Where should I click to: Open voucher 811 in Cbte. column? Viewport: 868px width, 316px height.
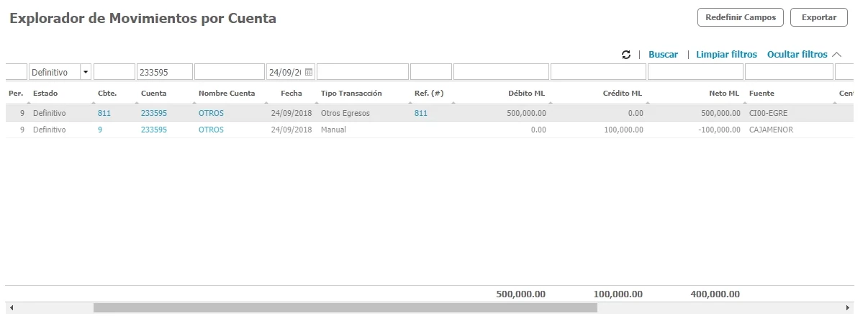coord(104,113)
